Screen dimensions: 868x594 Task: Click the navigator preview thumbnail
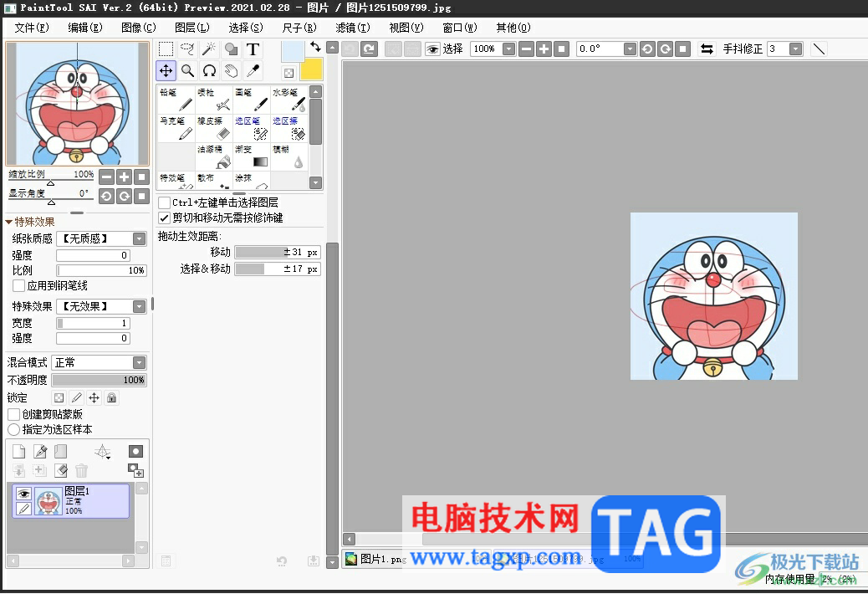tap(77, 104)
